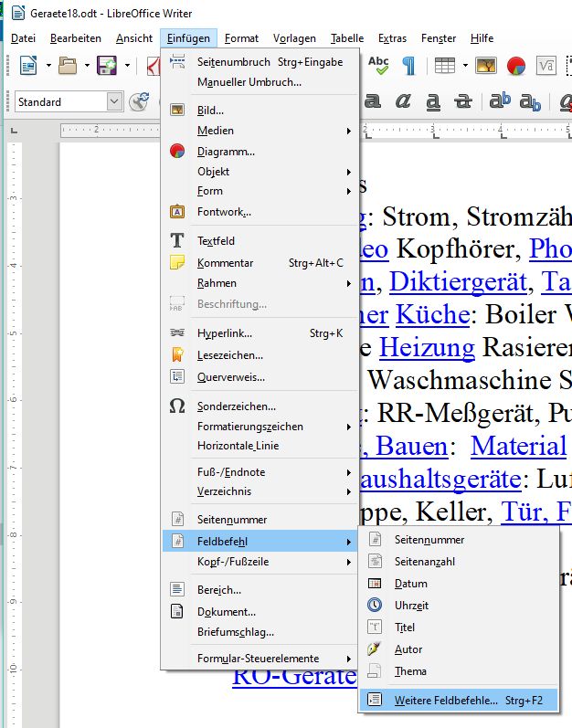Viewport: 572px width, 728px height.
Task: Open the Standard paragraph style dropdown
Action: 114,101
